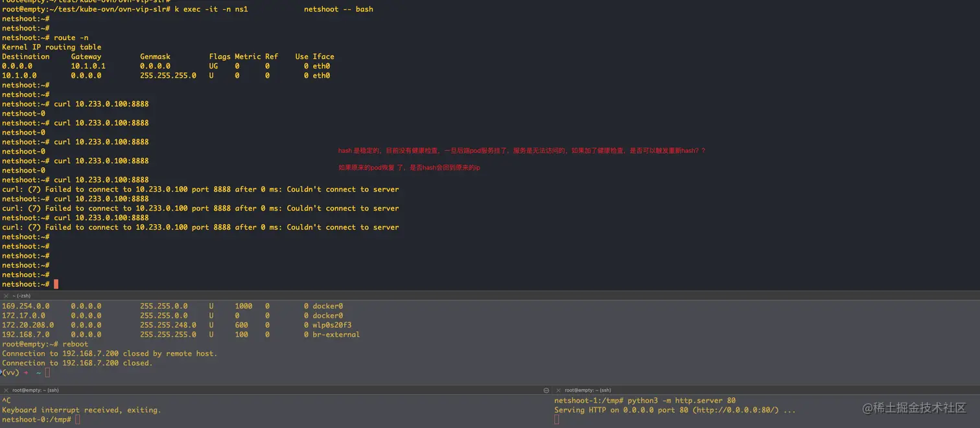Focus the cursor at netshoot-0:/tmp# prompt
This screenshot has width=980, height=428.
point(78,420)
